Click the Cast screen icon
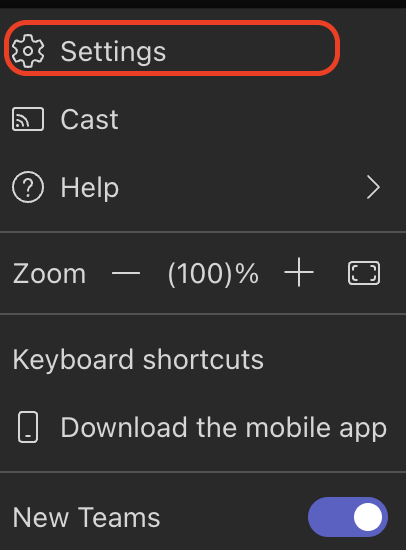 click(x=28, y=119)
